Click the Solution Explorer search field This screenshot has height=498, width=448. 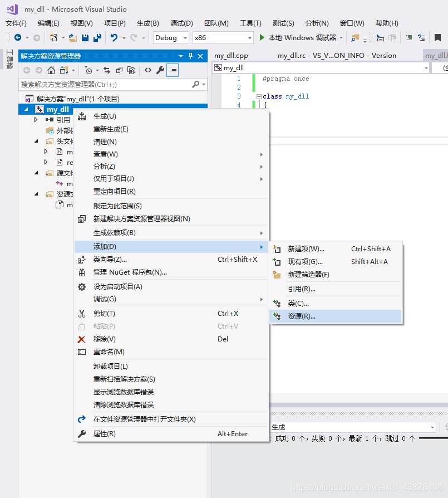tap(105, 85)
